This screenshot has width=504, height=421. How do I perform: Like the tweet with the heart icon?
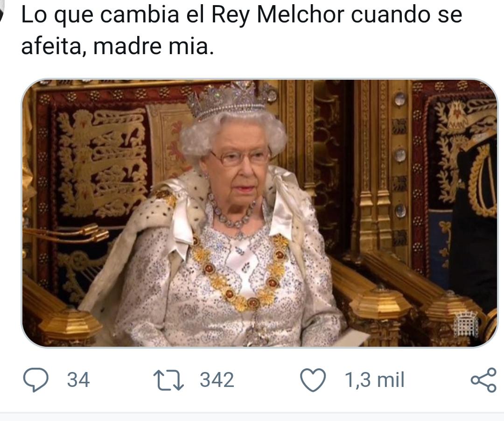pyautogui.click(x=313, y=380)
